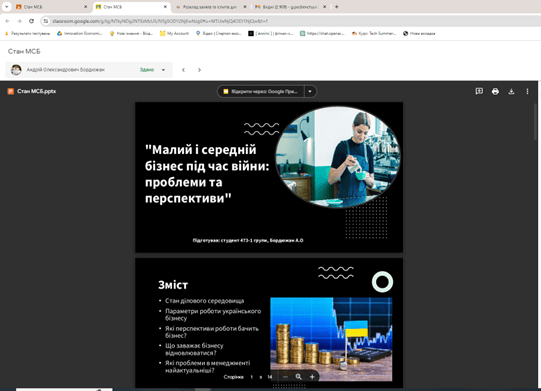Print the Стан МСБ presentation

(x=495, y=91)
